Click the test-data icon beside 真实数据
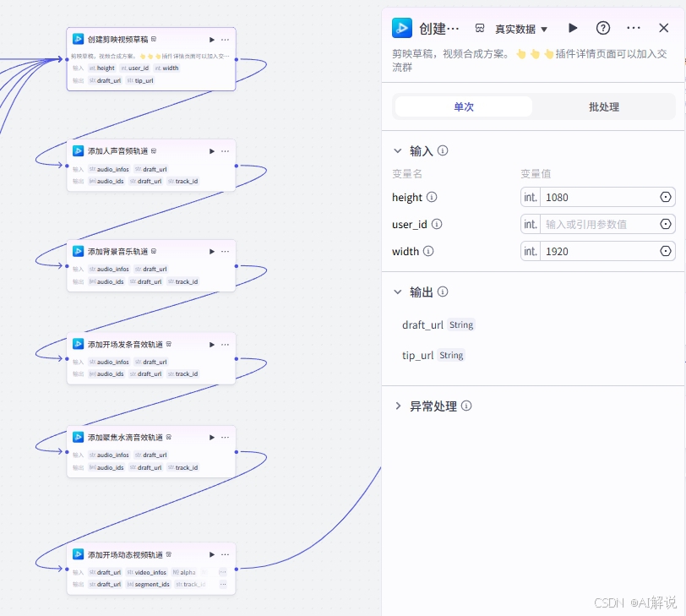Screen dimensions: 686x616 pyautogui.click(x=480, y=29)
